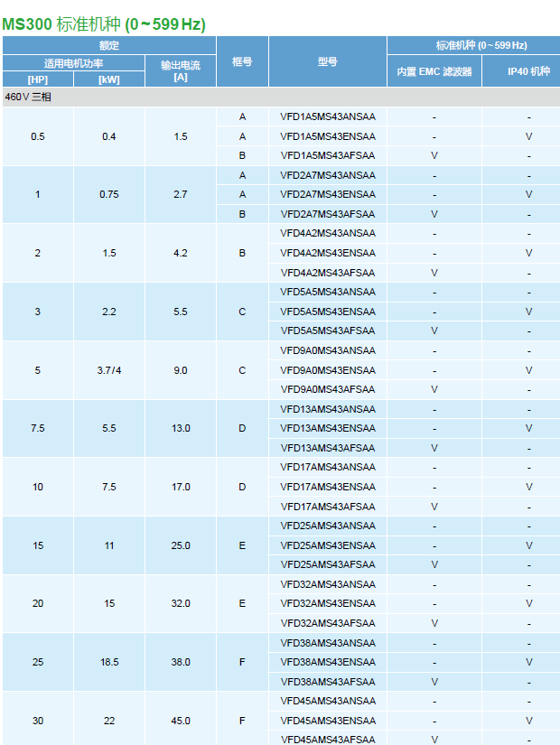This screenshot has width=560, height=745.
Task: Select model VFD1A5MS43ANSAA
Action: click(x=327, y=116)
